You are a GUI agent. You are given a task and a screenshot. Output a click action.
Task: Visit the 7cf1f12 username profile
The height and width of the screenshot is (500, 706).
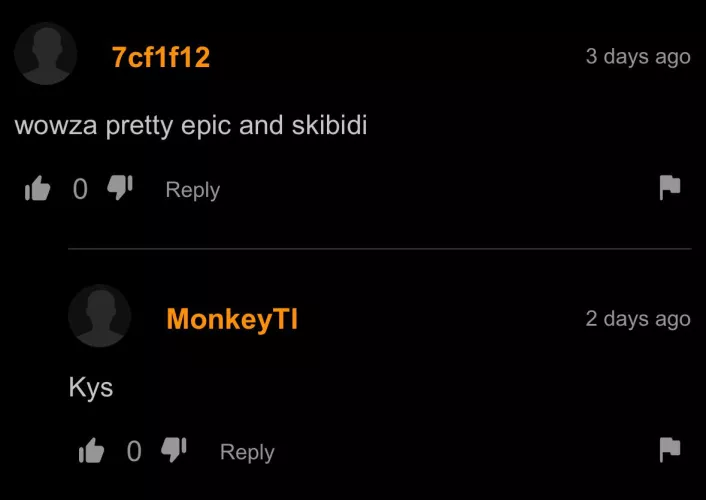(161, 57)
